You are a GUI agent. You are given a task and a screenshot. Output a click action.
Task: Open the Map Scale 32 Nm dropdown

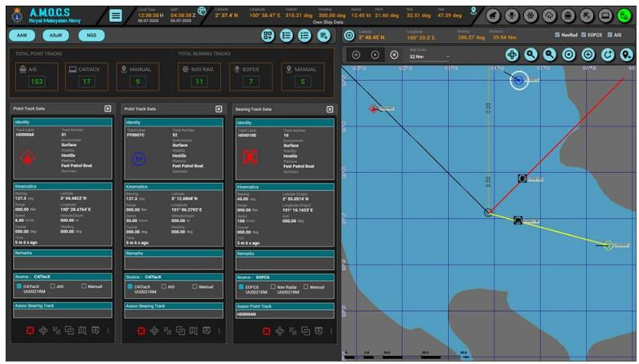(428, 56)
